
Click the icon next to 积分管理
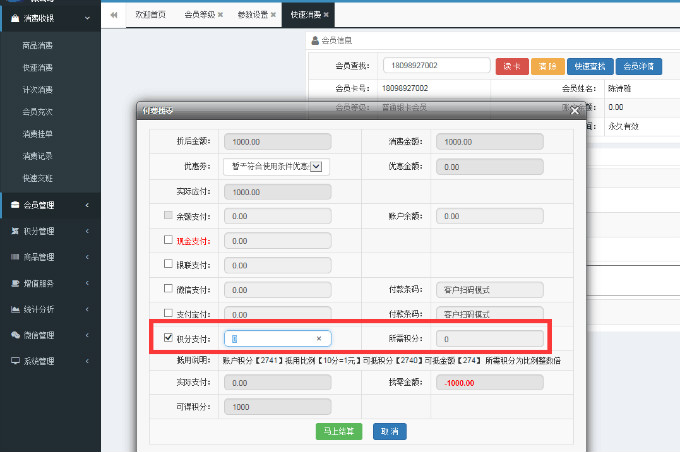pyautogui.click(x=15, y=231)
